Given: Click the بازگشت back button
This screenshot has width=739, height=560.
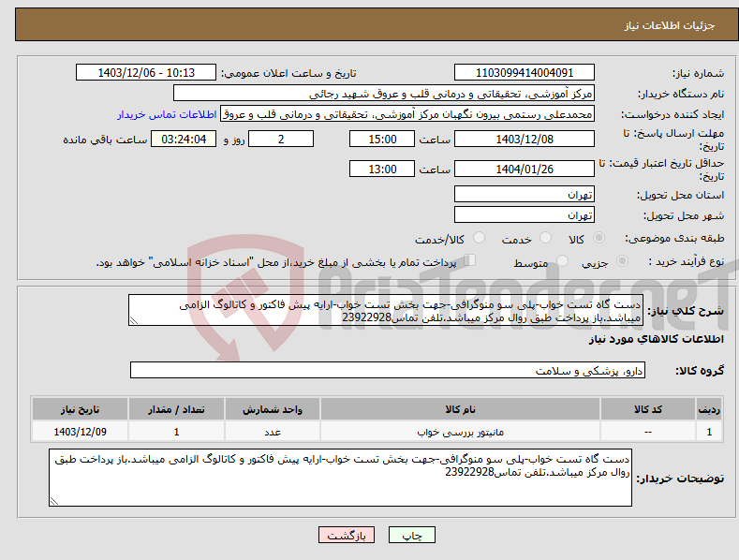Looking at the screenshot, I should point(347,536).
